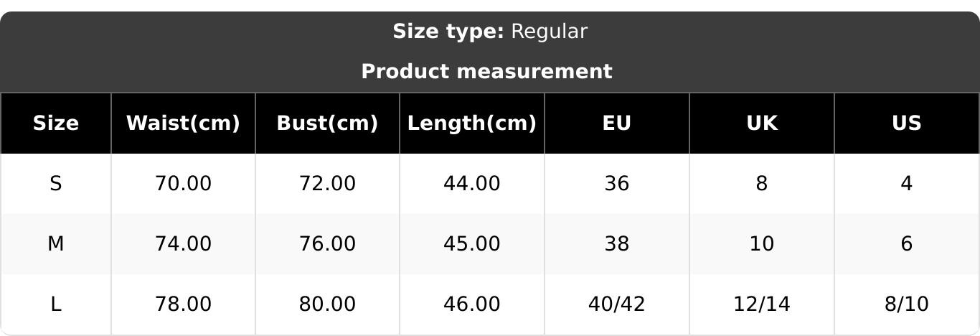The image size is (980, 336).
Task: Click the Length(cm) column header
Action: [471, 123]
